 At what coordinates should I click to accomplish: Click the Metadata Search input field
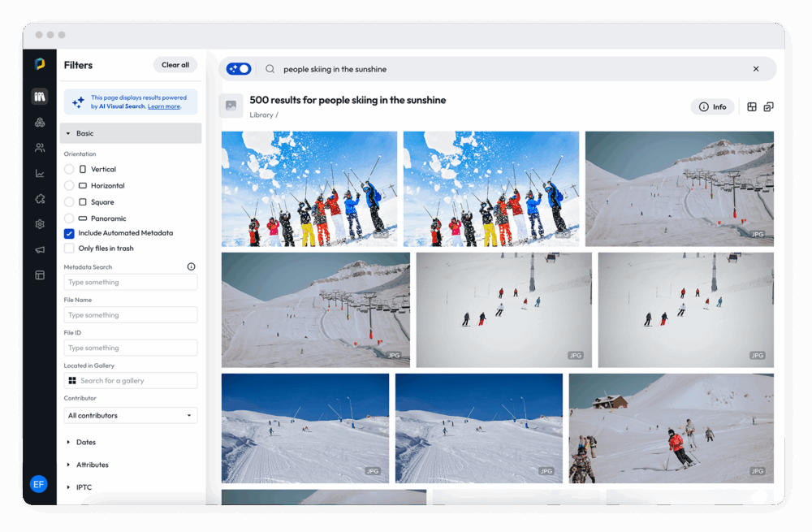[x=131, y=283]
